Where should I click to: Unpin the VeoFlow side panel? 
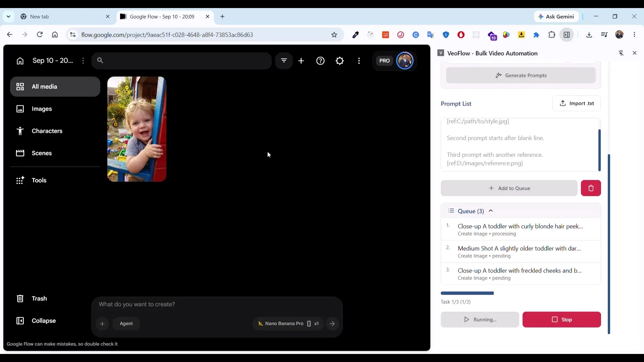coord(621,53)
